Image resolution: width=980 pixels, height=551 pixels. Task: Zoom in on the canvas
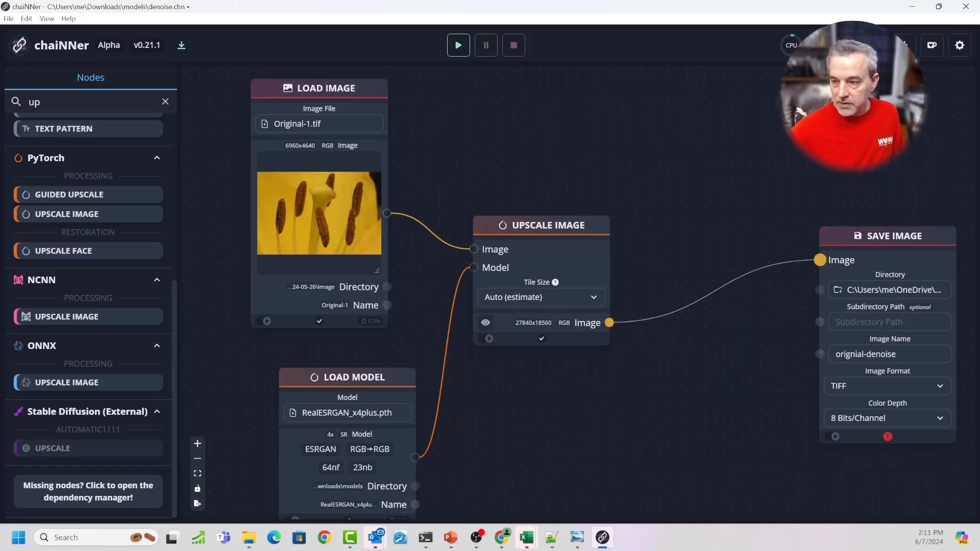point(198,443)
